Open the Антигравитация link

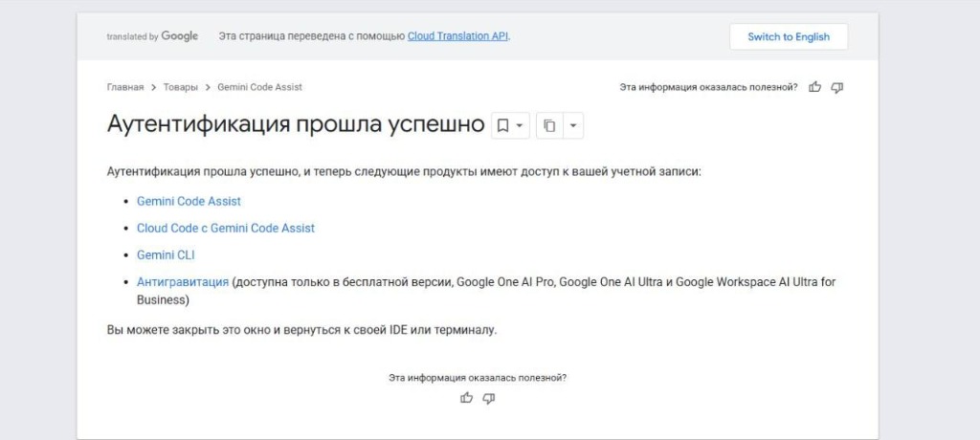[183, 282]
